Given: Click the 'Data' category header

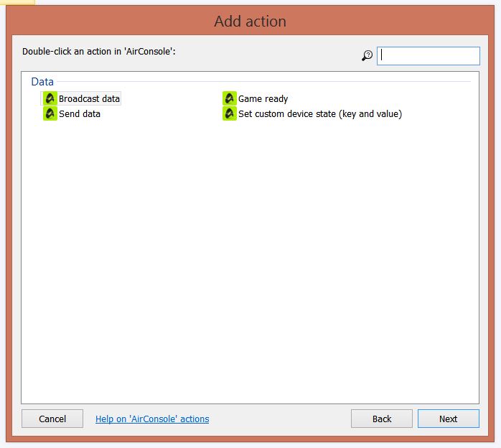Looking at the screenshot, I should 42,82.
